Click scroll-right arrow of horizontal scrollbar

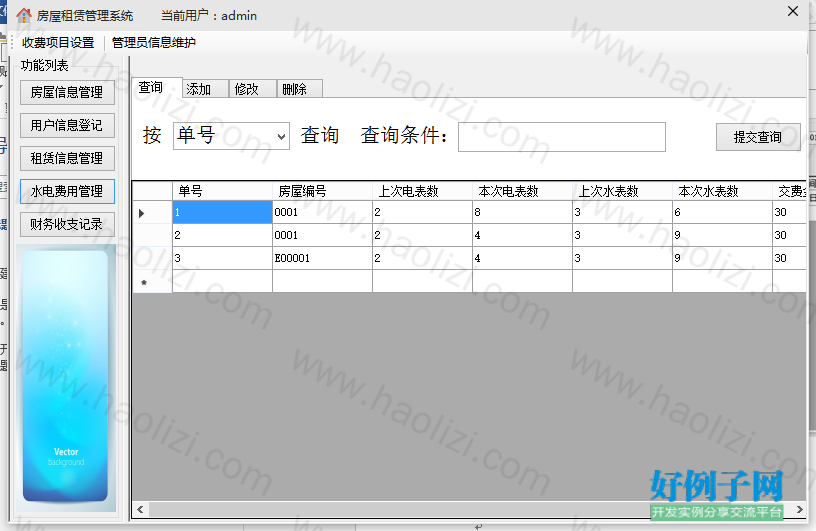pos(799,509)
